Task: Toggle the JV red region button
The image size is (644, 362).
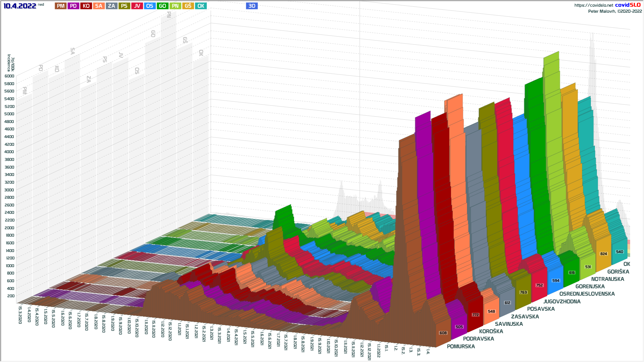Action: 137,6
